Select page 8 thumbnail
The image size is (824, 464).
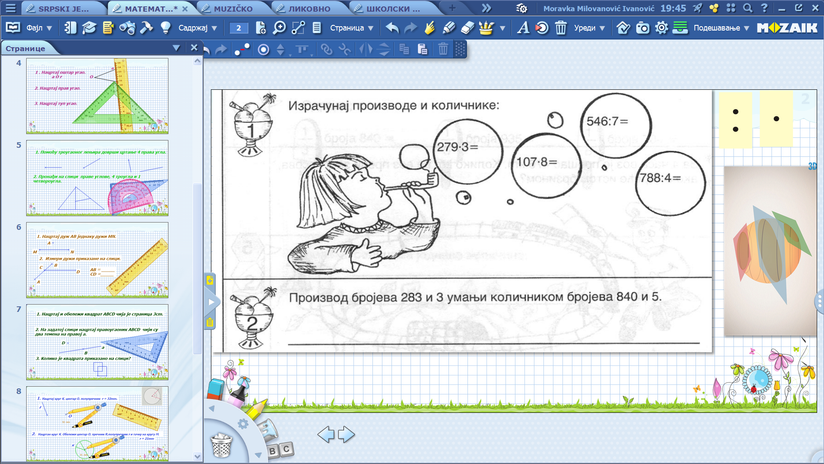point(97,424)
